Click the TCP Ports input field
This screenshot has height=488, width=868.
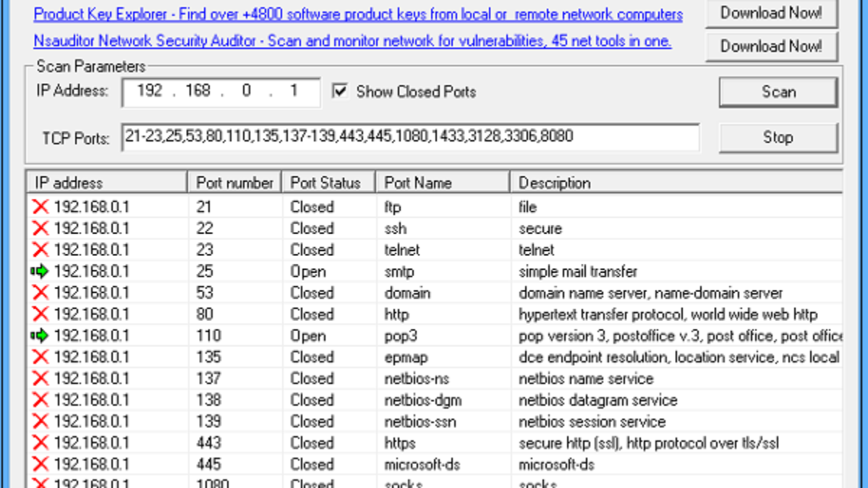click(411, 137)
